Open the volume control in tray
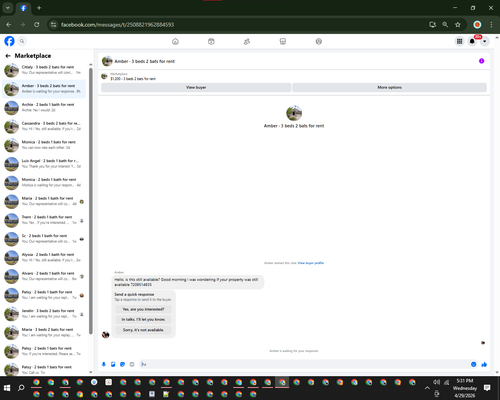The width and height of the screenshot is (500, 400). (436, 382)
